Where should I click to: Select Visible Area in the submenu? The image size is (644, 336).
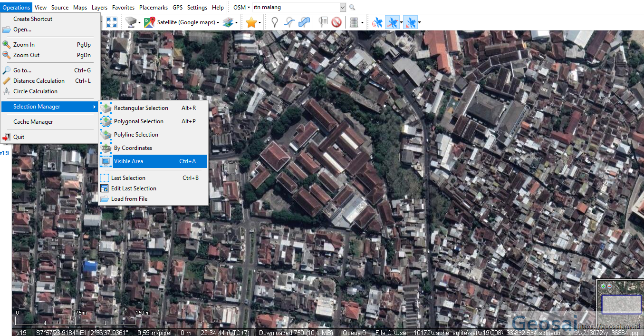point(128,161)
